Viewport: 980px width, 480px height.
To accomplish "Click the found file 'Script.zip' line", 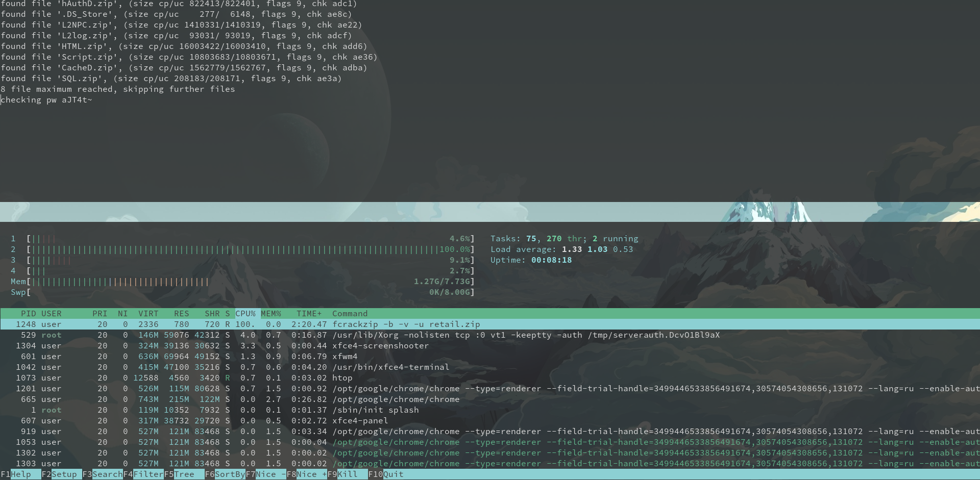I will (x=189, y=57).
